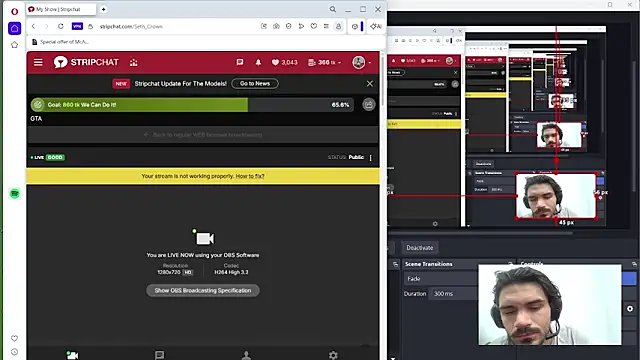640x360 pixels.
Task: Click the How to fix? link
Action: 250,176
